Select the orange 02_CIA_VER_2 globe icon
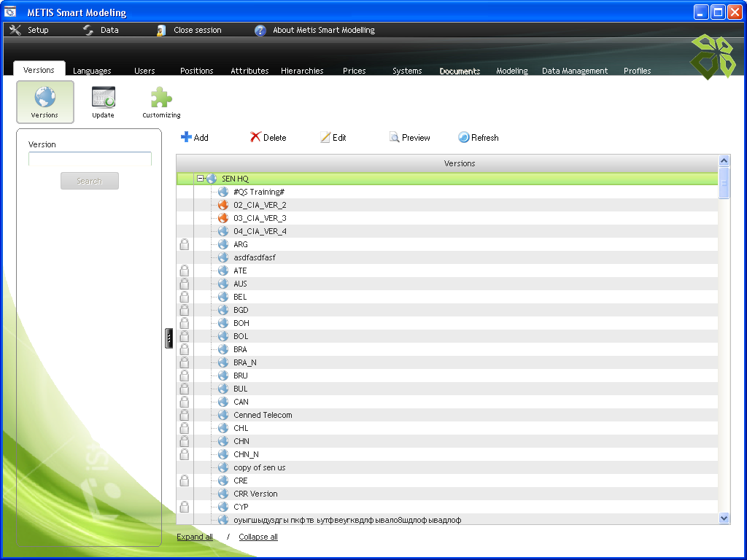 click(223, 205)
